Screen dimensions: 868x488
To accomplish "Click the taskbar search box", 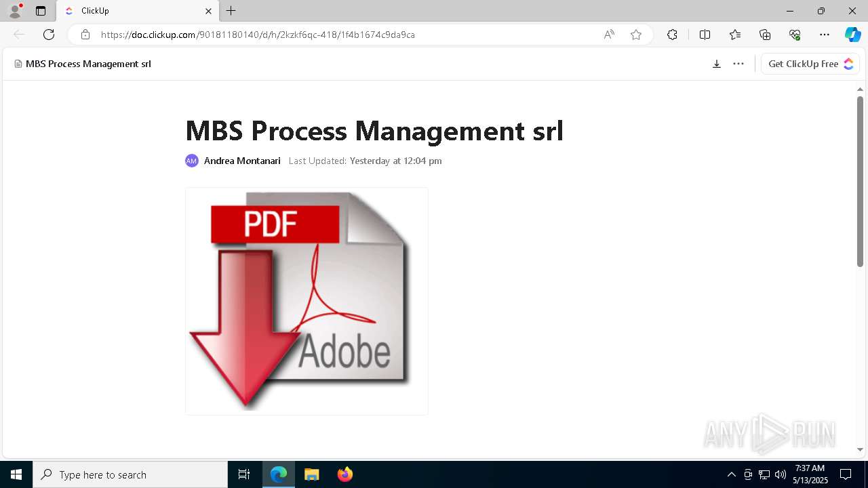I will pos(130,474).
